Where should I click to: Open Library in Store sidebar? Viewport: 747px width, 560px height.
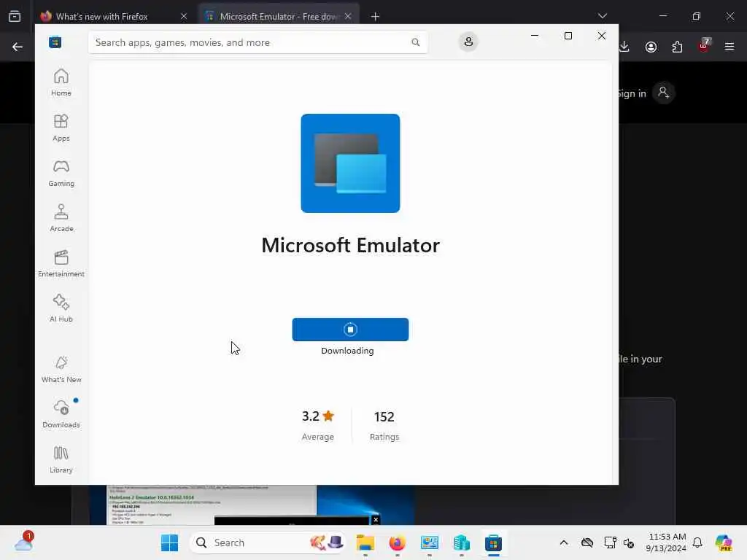(x=61, y=459)
